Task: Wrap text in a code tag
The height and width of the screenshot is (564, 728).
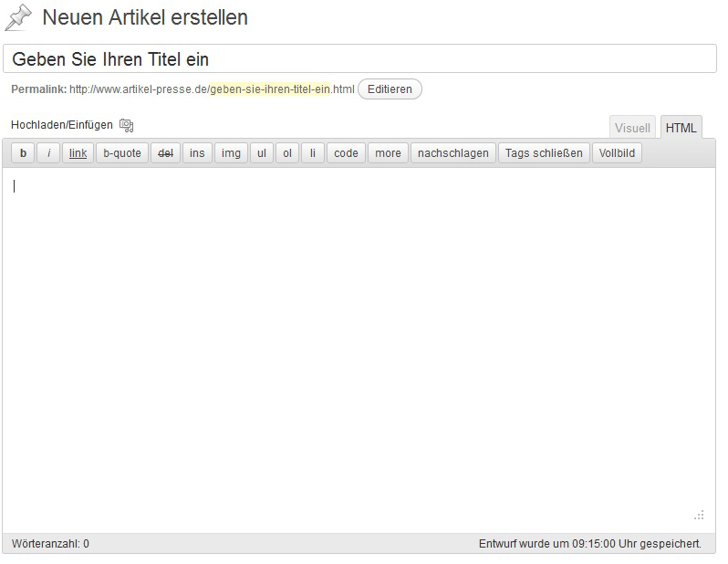Action: [x=347, y=153]
